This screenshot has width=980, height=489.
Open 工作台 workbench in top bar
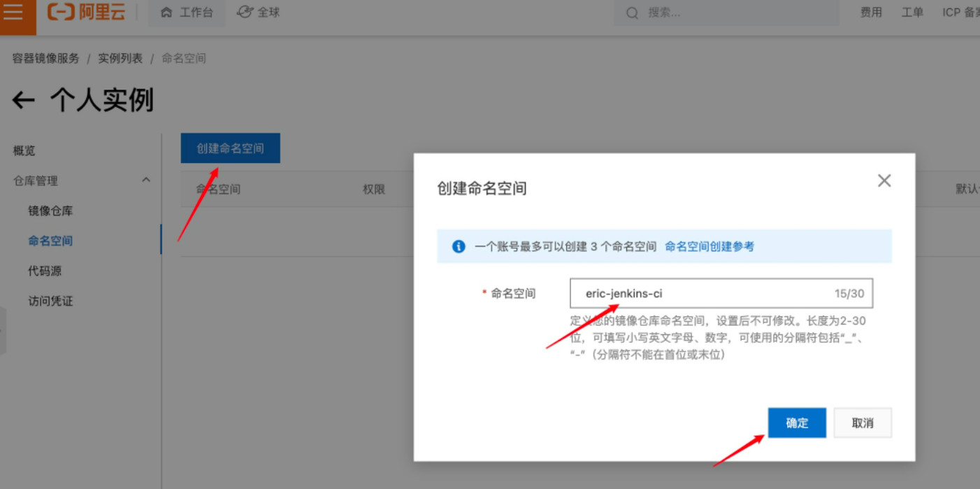[187, 13]
